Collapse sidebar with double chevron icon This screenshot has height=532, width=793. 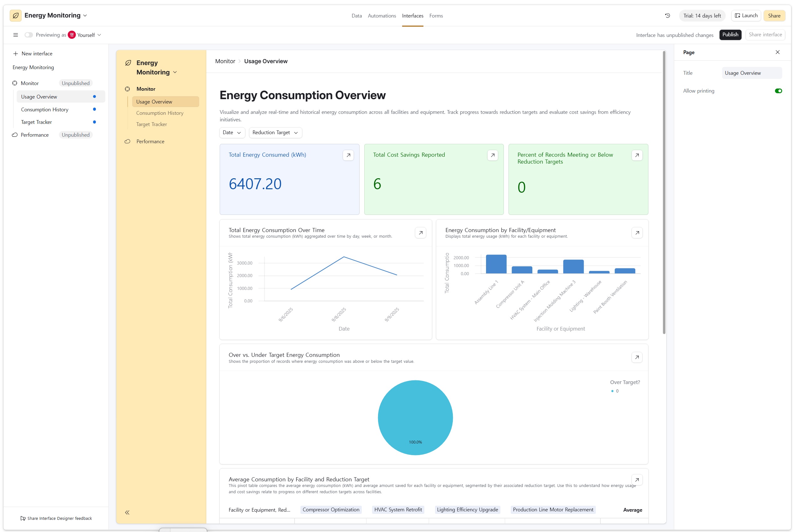click(x=127, y=512)
